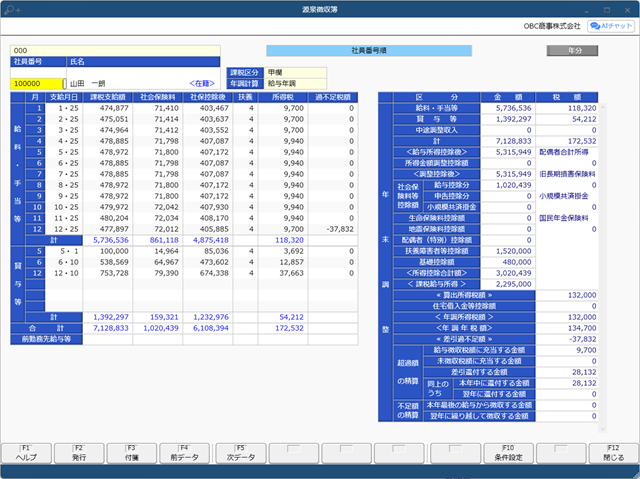This screenshot has height=479, width=640.
Task: Go to next record with F5 次データ
Action: tap(241, 453)
